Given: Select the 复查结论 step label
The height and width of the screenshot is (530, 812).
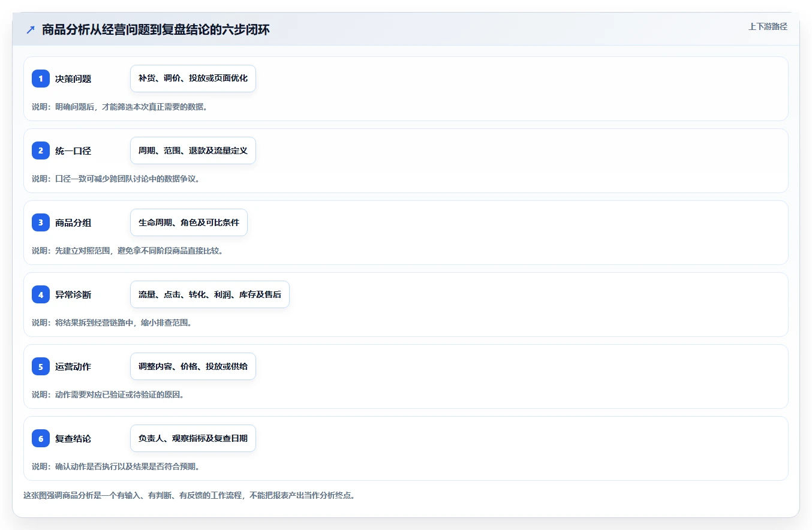Looking at the screenshot, I should pos(73,438).
